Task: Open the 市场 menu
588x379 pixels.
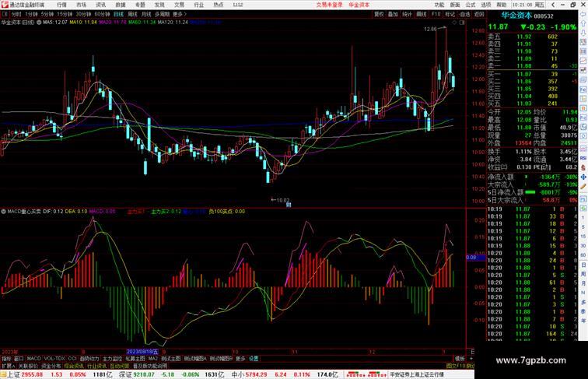Action: pos(81,5)
